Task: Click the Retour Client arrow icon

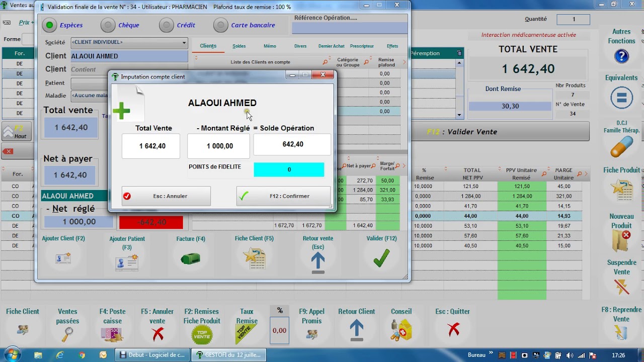Action: click(357, 331)
